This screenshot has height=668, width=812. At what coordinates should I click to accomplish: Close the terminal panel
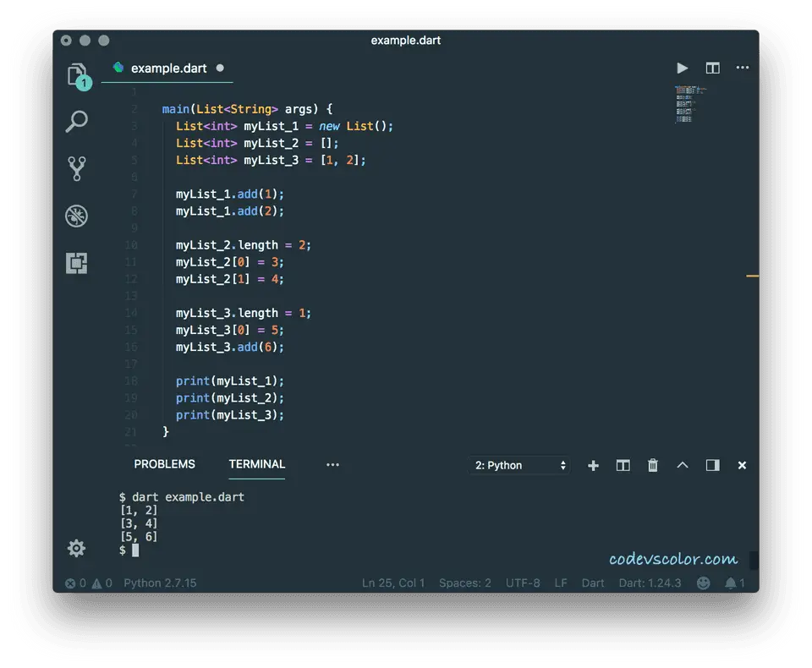tap(742, 466)
